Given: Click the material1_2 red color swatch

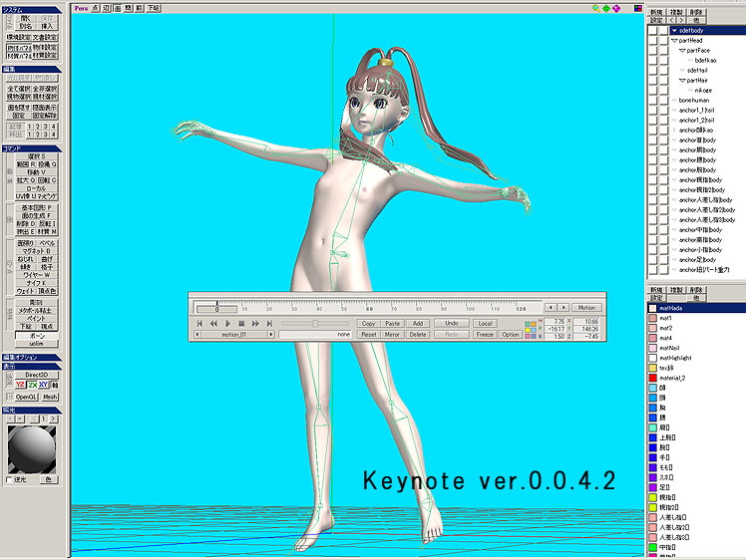Looking at the screenshot, I should point(652,378).
